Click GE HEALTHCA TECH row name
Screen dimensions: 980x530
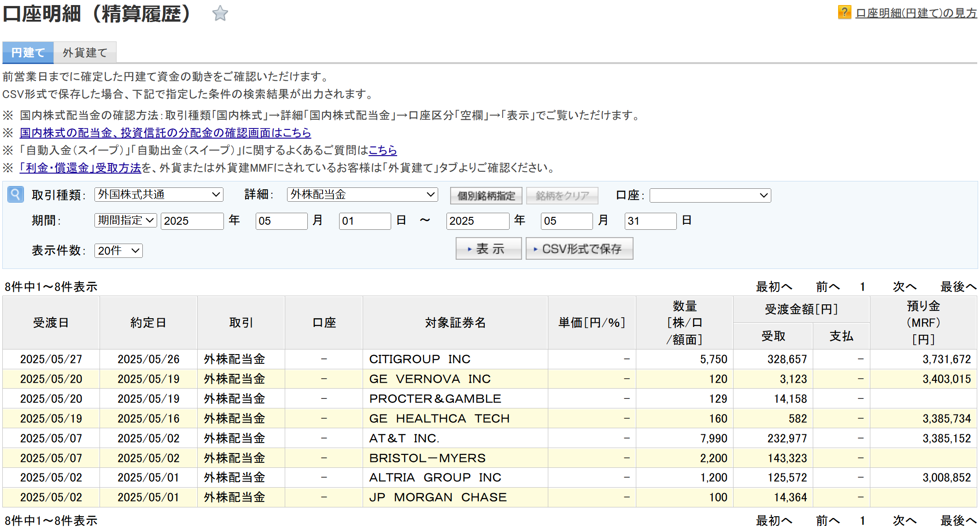click(x=439, y=419)
